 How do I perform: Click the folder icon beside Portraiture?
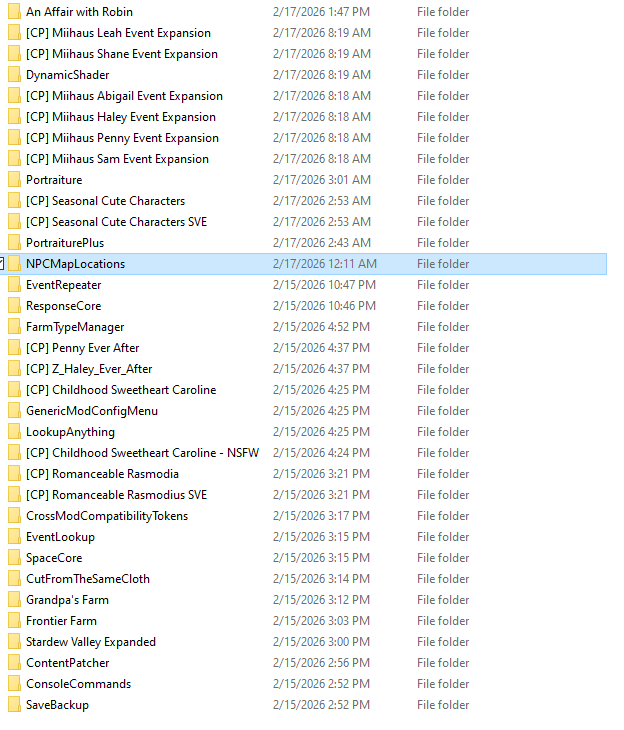coord(14,180)
